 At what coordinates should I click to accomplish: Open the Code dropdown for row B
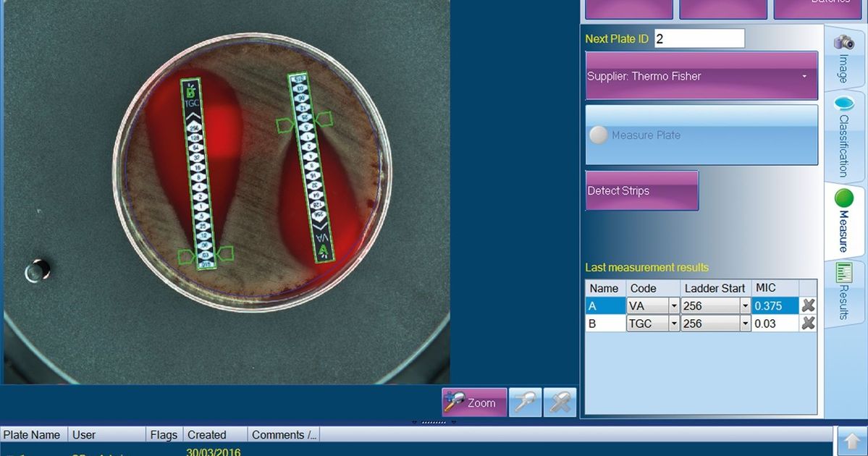point(674,324)
